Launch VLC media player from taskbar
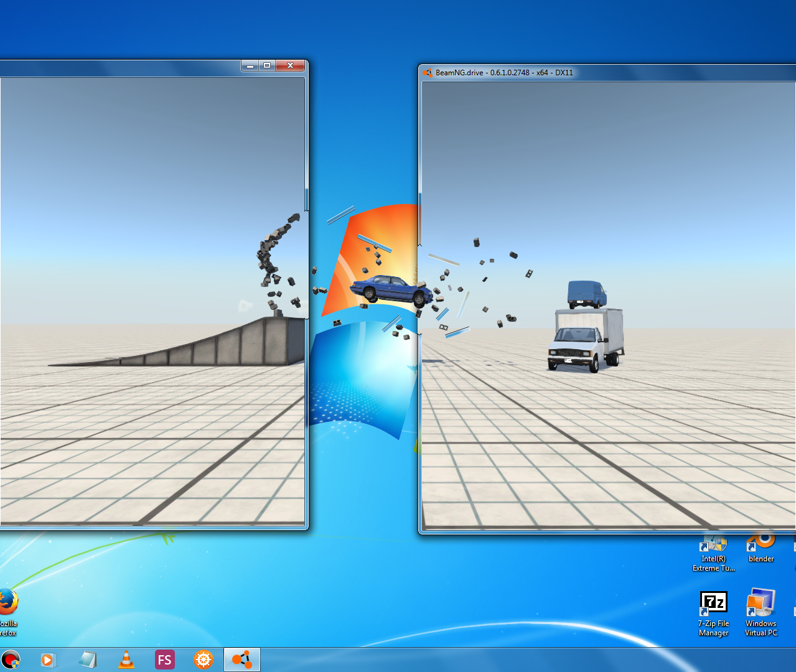 (x=126, y=660)
